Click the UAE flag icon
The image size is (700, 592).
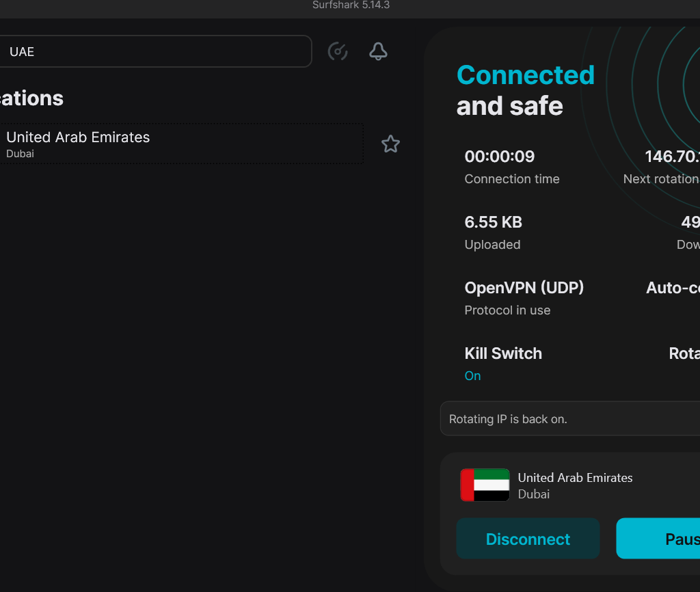pyautogui.click(x=485, y=485)
